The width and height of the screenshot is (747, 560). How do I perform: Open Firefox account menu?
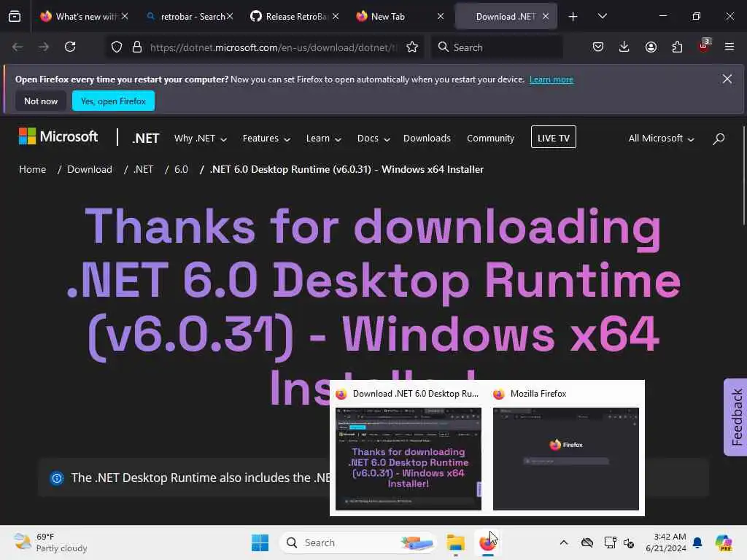[651, 47]
